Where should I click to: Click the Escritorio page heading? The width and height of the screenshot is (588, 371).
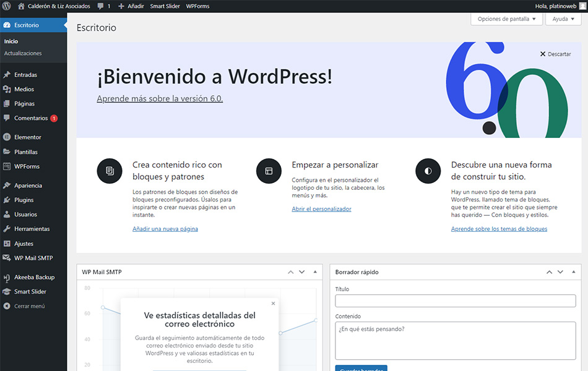click(97, 28)
